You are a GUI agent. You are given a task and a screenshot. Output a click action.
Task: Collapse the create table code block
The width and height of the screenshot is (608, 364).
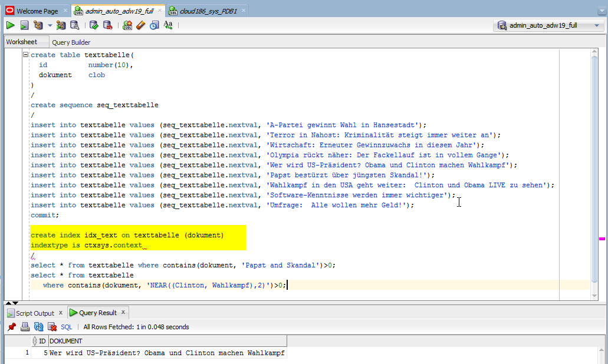25,55
